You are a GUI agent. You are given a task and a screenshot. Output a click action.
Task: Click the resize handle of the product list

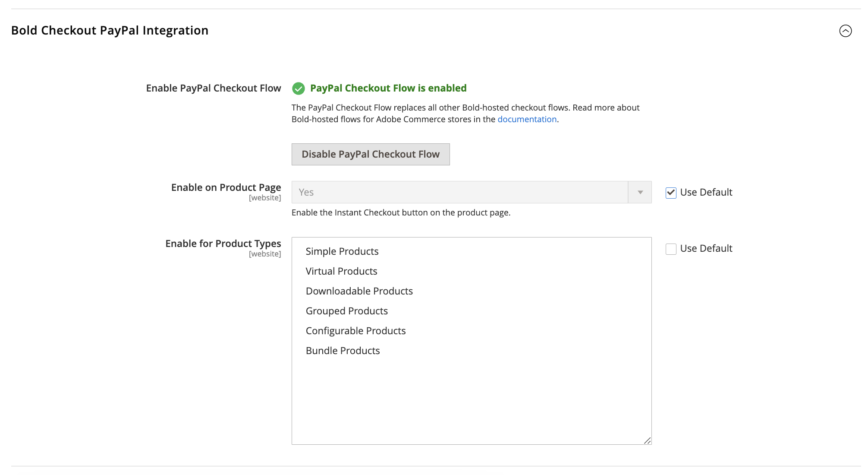(x=648, y=441)
